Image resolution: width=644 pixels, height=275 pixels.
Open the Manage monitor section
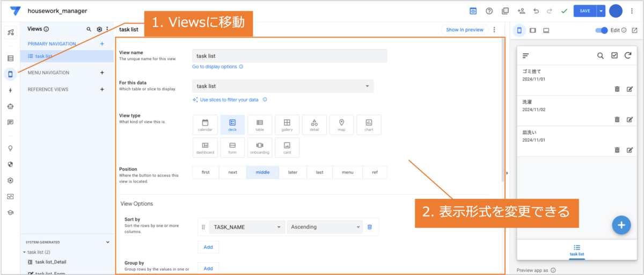tap(10, 197)
